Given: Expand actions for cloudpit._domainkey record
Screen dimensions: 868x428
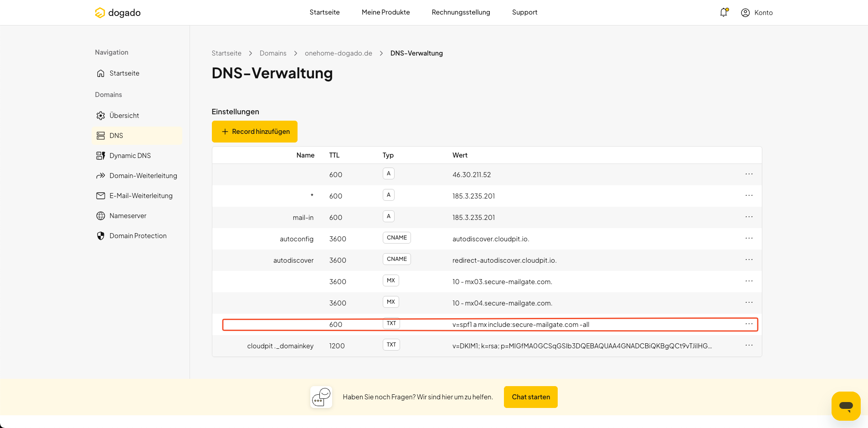Looking at the screenshot, I should click(749, 345).
